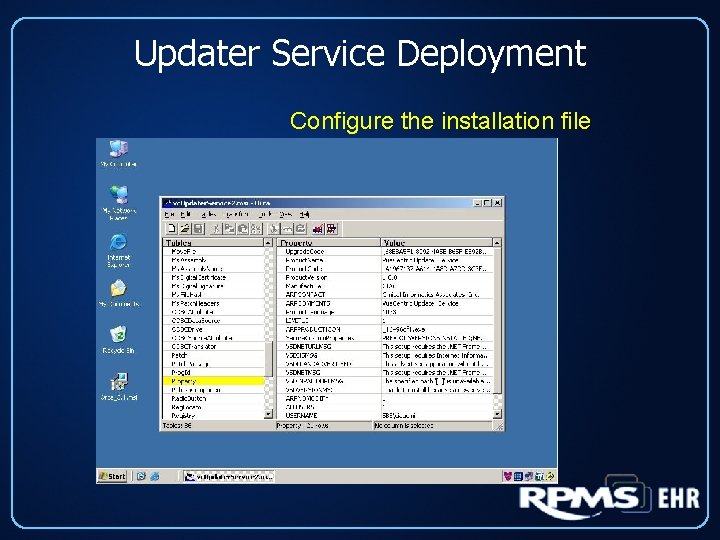Click the first red toolbar icon
The height and width of the screenshot is (540, 720).
pyautogui.click(x=318, y=228)
